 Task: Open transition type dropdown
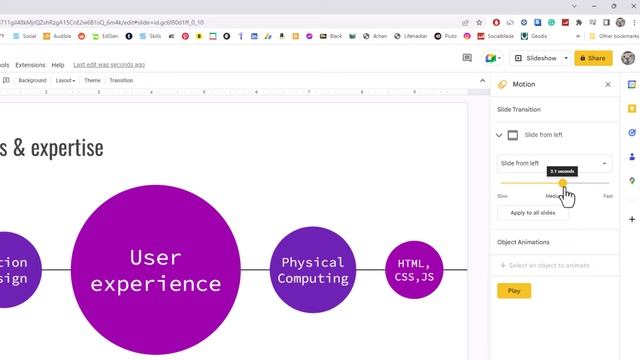click(x=554, y=163)
